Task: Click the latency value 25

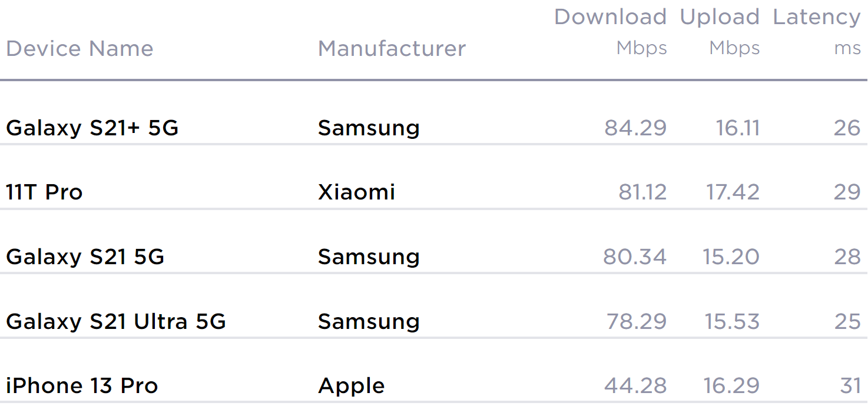Action: coord(847,321)
